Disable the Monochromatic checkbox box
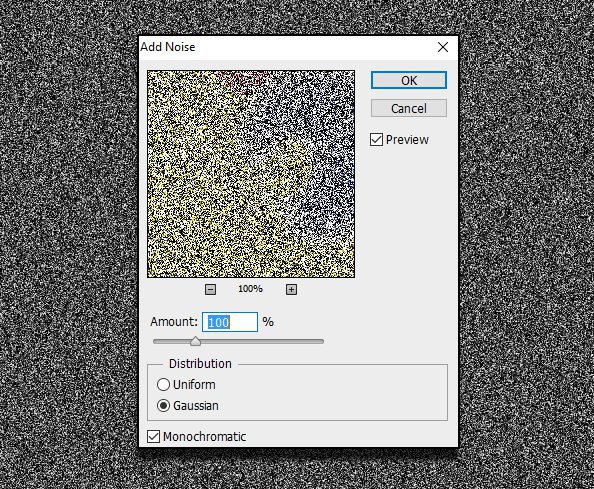 153,436
